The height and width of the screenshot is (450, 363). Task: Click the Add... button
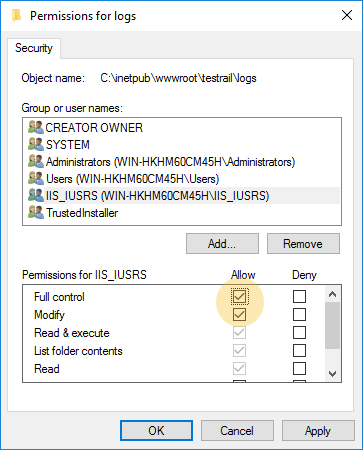tap(222, 244)
